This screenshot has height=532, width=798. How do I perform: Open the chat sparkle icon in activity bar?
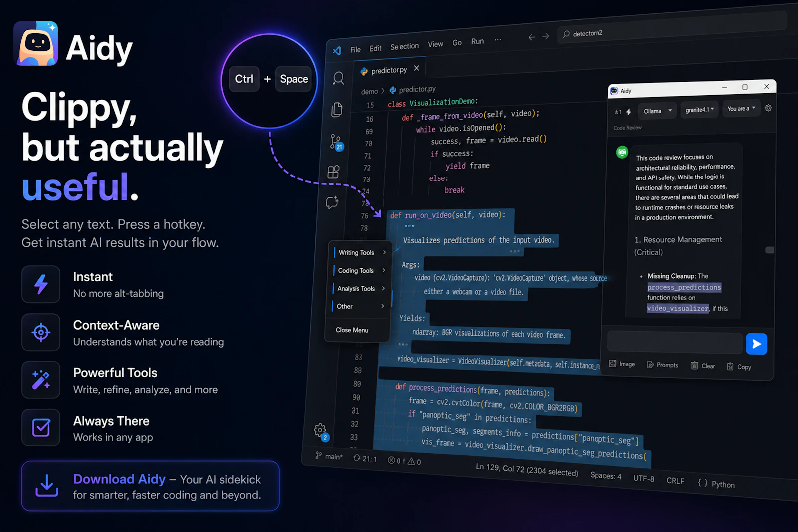[332, 202]
